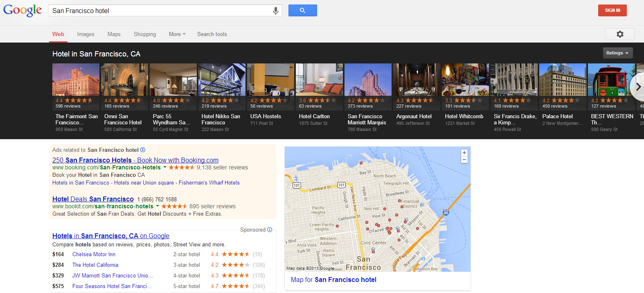Screen dimensions: 644x293
Task: Open Map for San Francisco hotel link
Action: 333,279
